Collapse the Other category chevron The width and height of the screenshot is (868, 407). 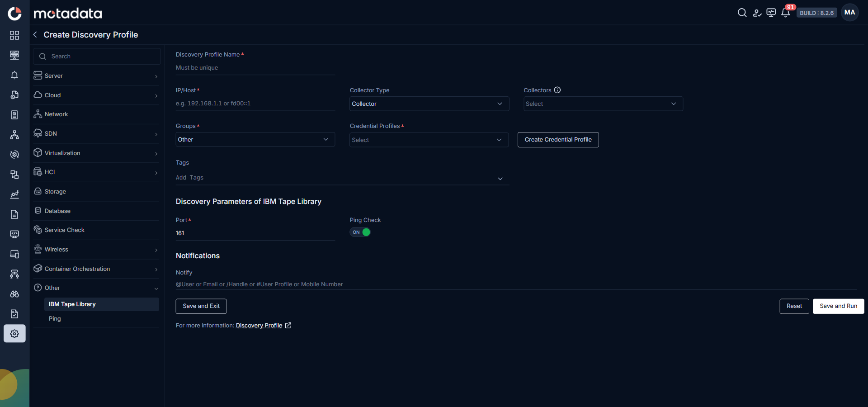pos(156,289)
